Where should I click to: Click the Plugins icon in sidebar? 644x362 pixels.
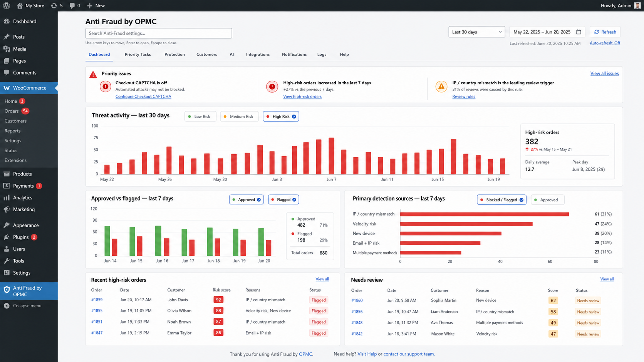point(7,237)
